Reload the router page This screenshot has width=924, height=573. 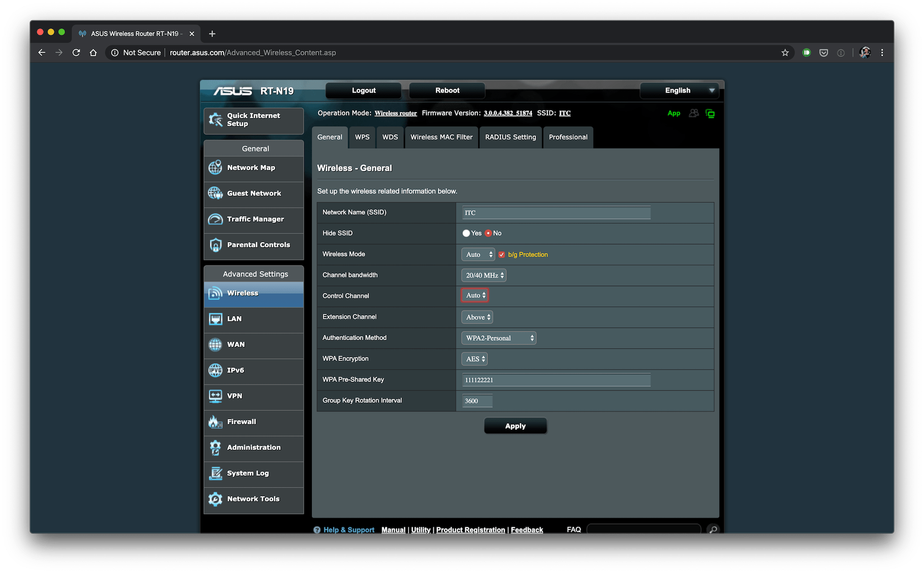point(76,52)
